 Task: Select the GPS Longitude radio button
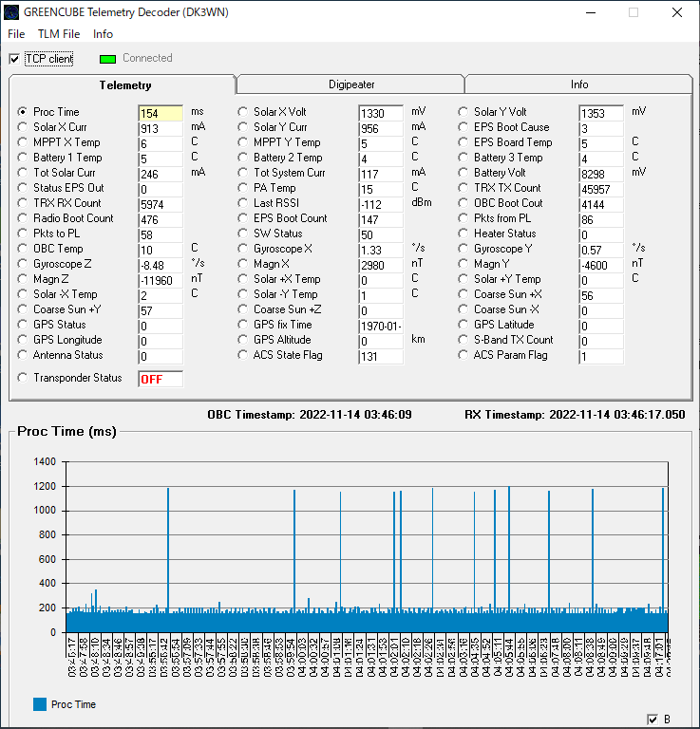[x=22, y=340]
